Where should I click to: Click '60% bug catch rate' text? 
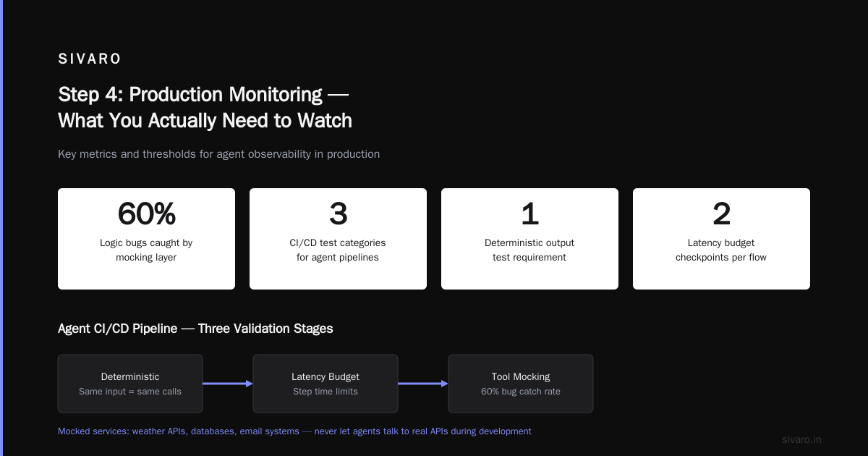pos(521,392)
